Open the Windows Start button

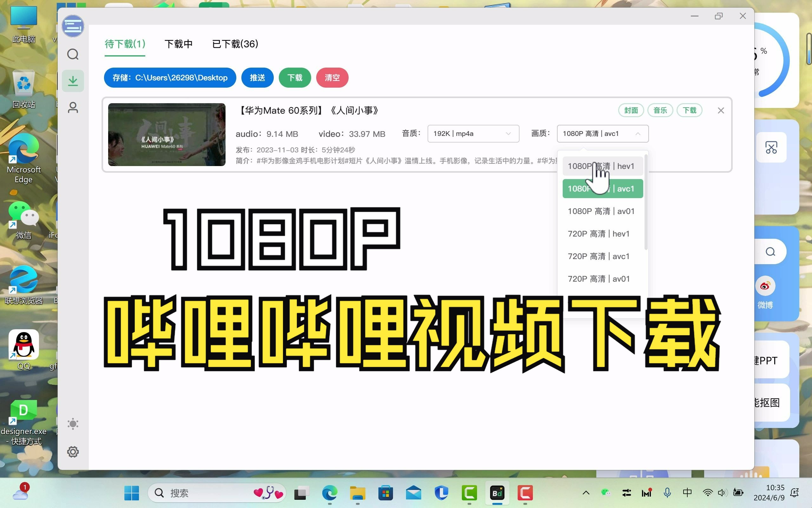(x=132, y=493)
